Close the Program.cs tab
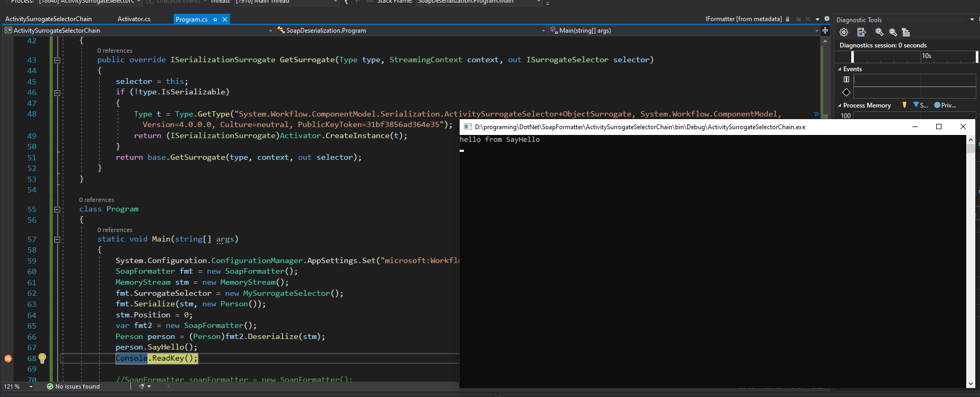980x397 pixels. pos(225,20)
